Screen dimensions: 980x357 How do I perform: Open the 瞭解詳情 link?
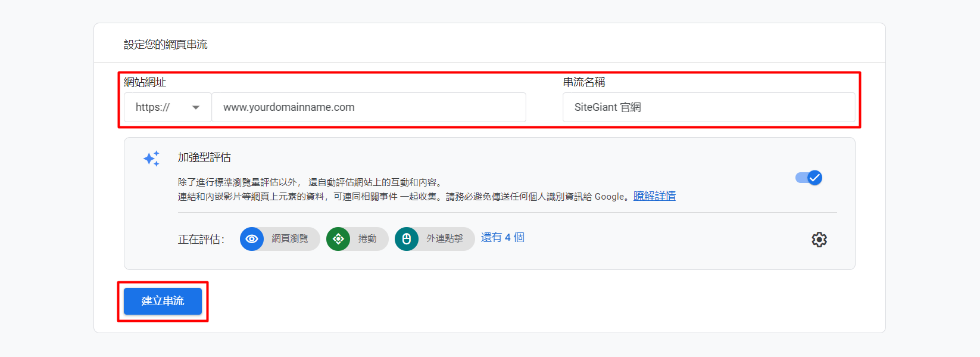[x=654, y=196]
